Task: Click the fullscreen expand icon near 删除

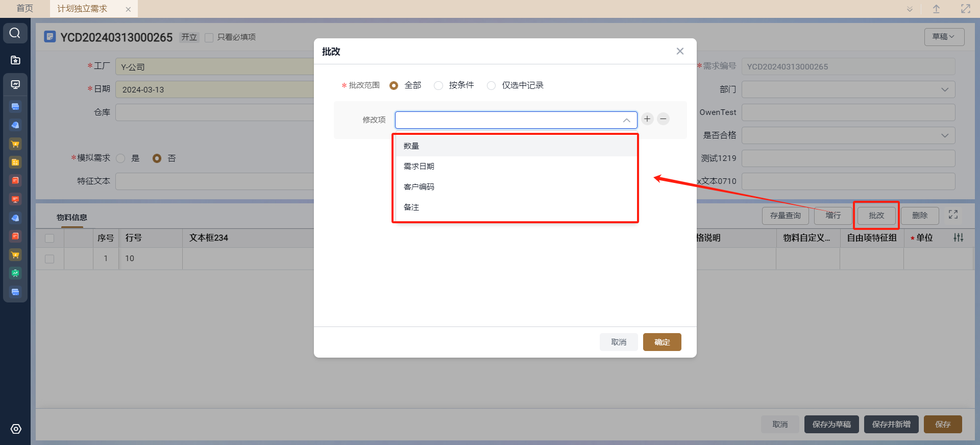Action: [953, 215]
